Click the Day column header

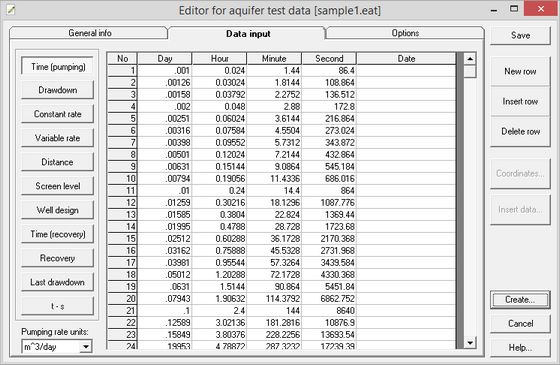[x=165, y=59]
